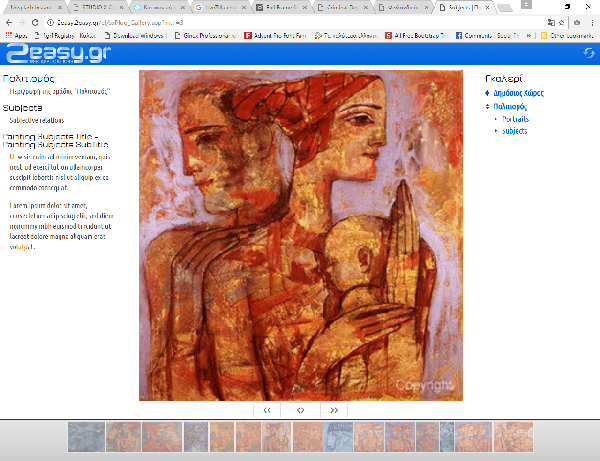Click the 2easy.gr logo
Screen dimensions: 600x461
click(59, 54)
